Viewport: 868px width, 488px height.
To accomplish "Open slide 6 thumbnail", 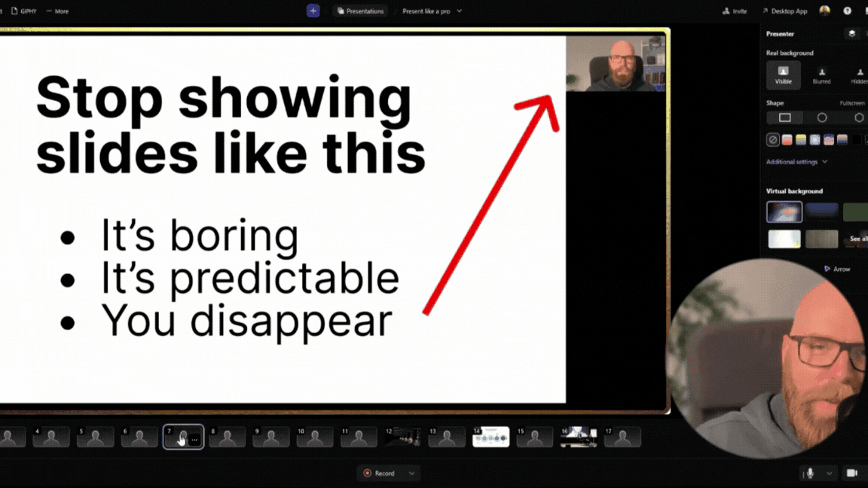I will (139, 437).
